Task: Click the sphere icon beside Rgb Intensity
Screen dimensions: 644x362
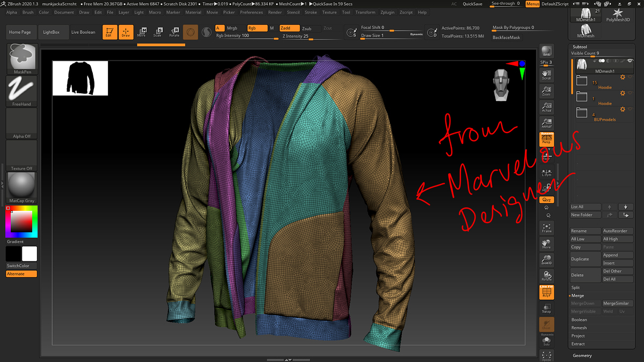Action: click(206, 33)
